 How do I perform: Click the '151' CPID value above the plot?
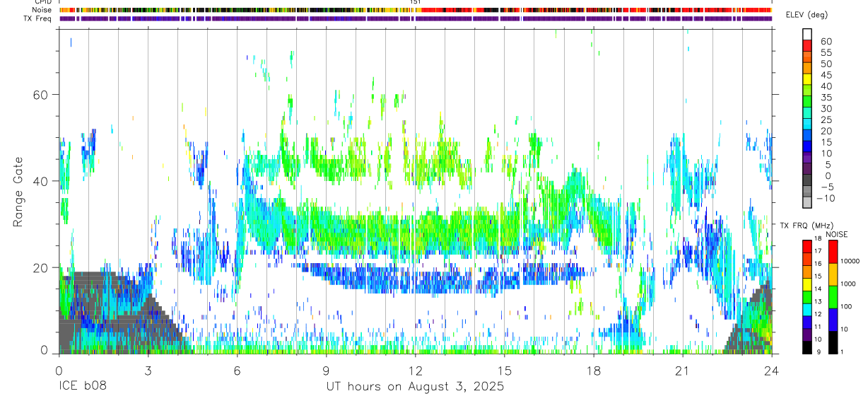[415, 2]
